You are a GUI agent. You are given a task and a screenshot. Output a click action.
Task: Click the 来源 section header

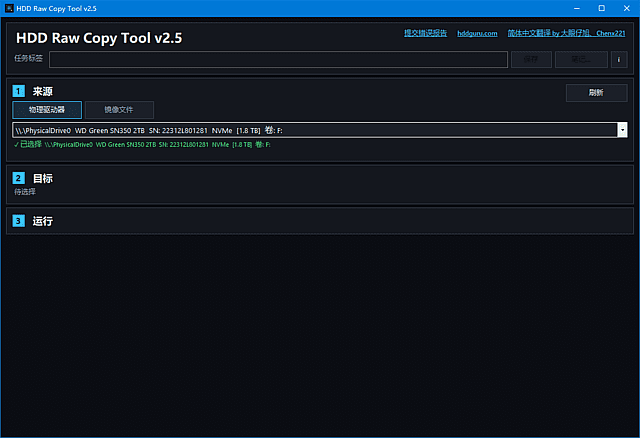click(x=43, y=92)
